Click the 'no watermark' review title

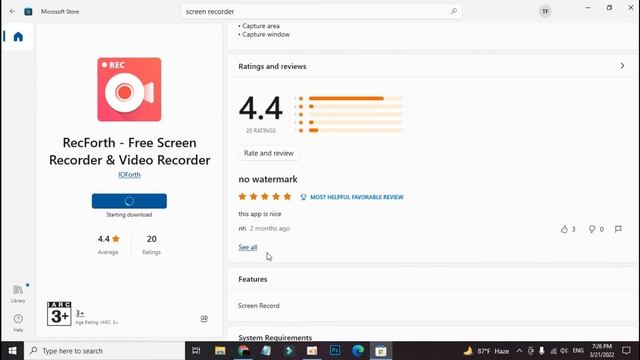tap(268, 179)
